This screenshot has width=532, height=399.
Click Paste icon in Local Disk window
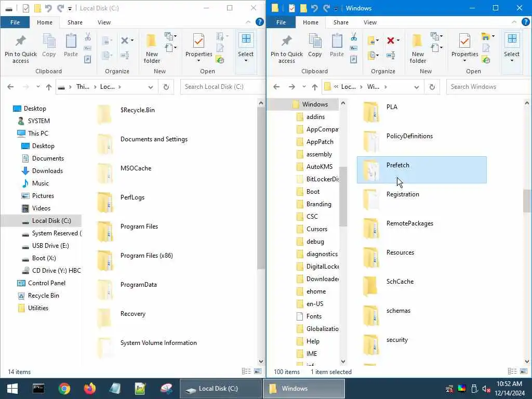click(x=71, y=46)
